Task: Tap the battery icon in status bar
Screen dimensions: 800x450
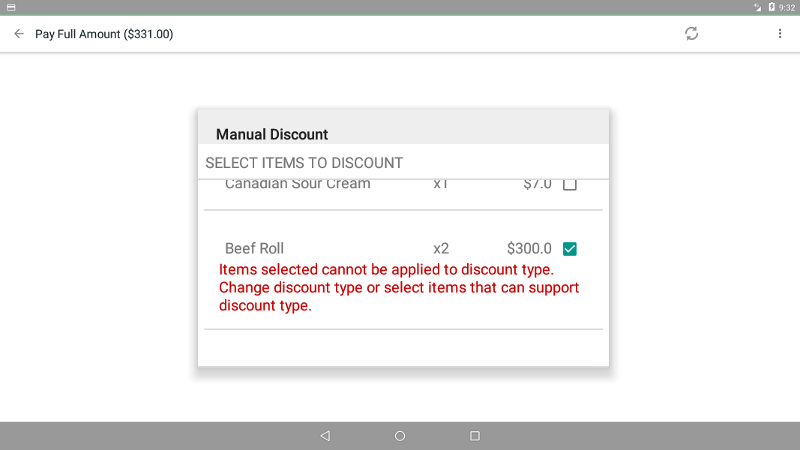Action: [x=771, y=7]
